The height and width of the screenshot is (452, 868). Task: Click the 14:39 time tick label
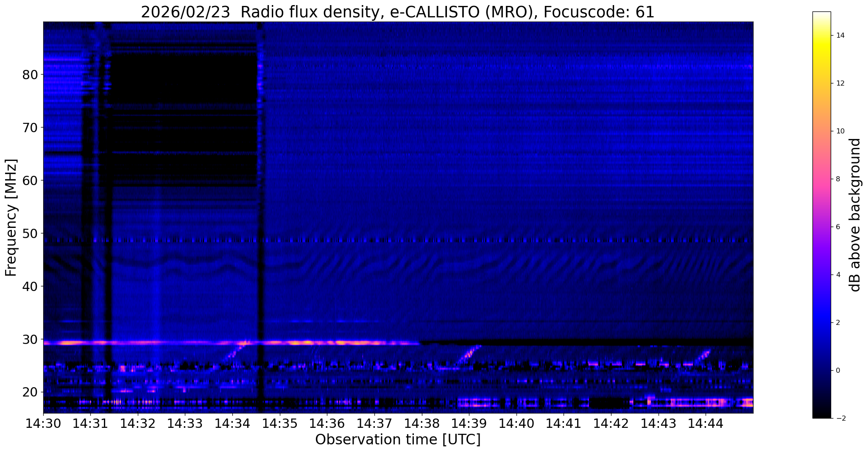tap(469, 423)
